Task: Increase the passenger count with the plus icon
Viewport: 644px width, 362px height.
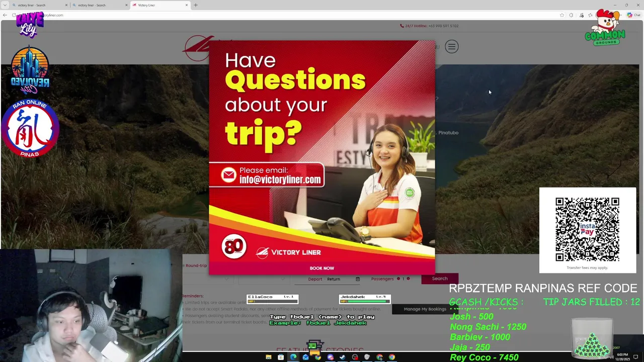Action: click(408, 279)
